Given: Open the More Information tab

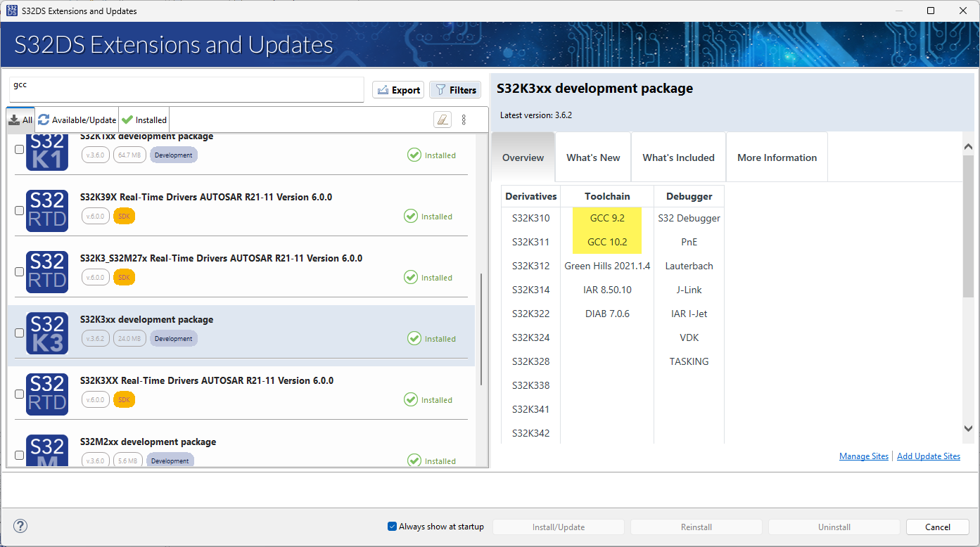Looking at the screenshot, I should coord(777,157).
